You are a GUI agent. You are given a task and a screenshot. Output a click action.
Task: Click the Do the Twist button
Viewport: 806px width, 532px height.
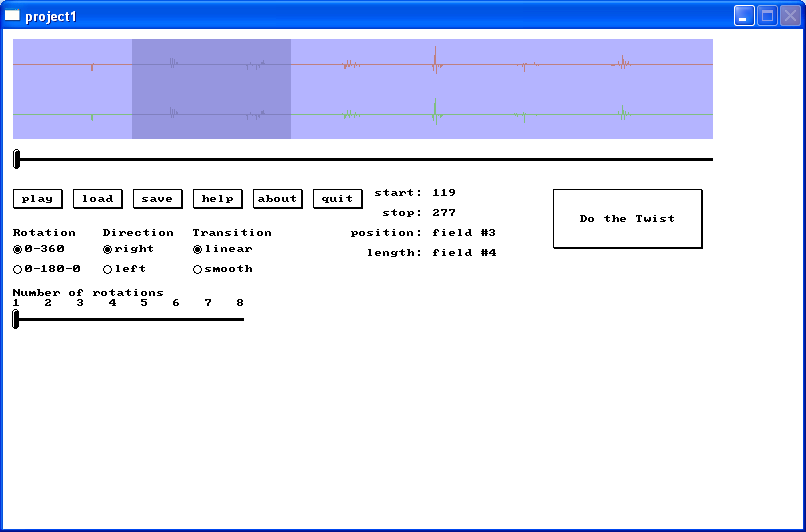click(627, 219)
